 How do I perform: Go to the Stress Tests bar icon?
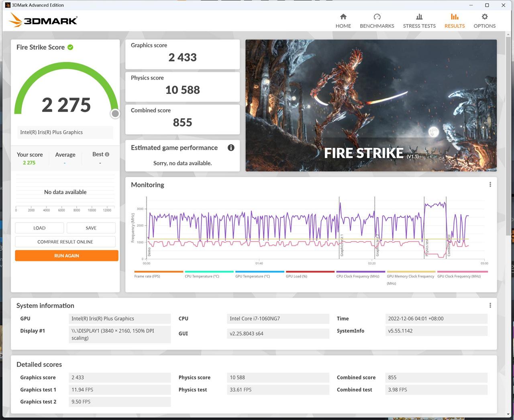(419, 17)
